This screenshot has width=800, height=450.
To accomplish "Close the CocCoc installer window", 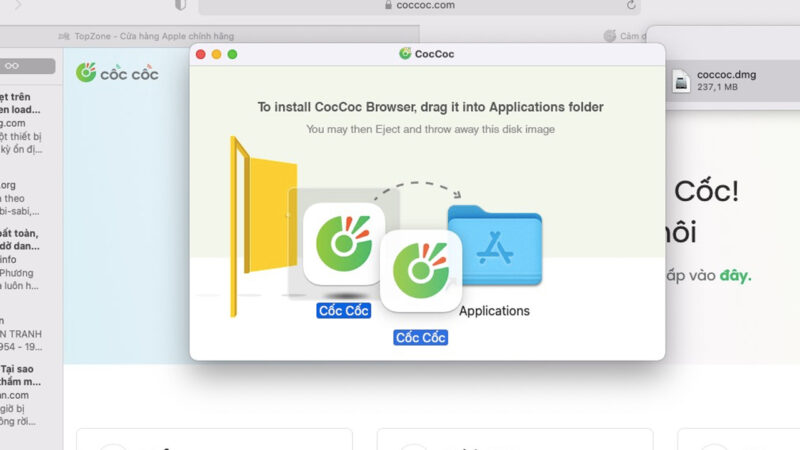I will tap(200, 54).
